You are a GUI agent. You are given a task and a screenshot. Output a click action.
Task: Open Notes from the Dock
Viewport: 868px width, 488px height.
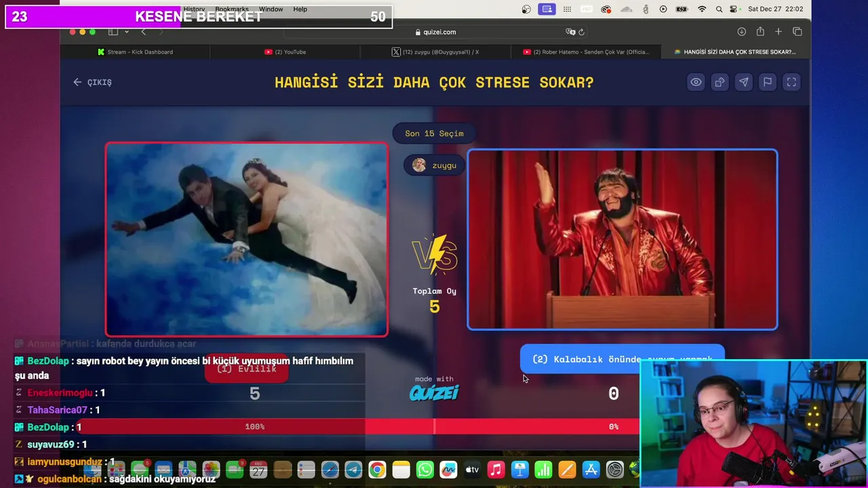(401, 470)
